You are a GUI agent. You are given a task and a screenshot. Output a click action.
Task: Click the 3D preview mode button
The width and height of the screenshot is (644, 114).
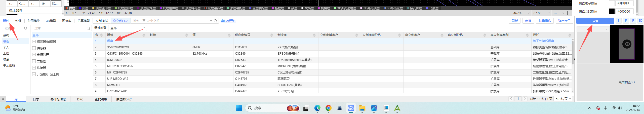click(x=640, y=21)
